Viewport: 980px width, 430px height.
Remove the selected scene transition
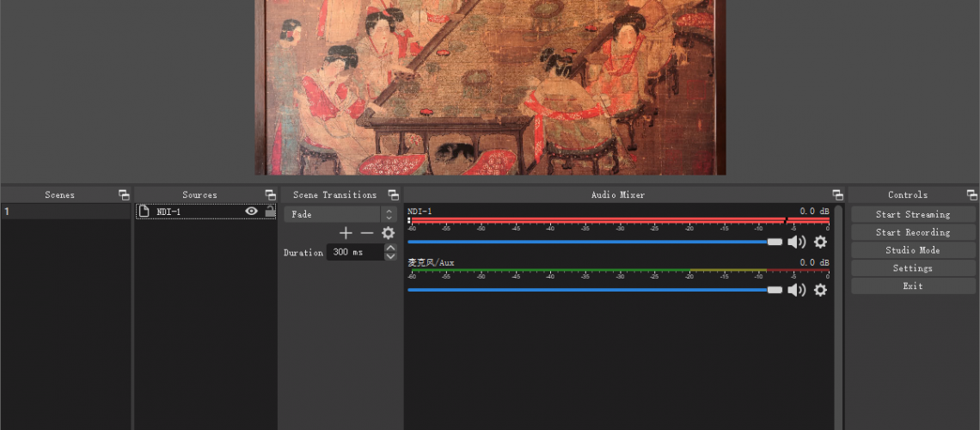point(367,233)
